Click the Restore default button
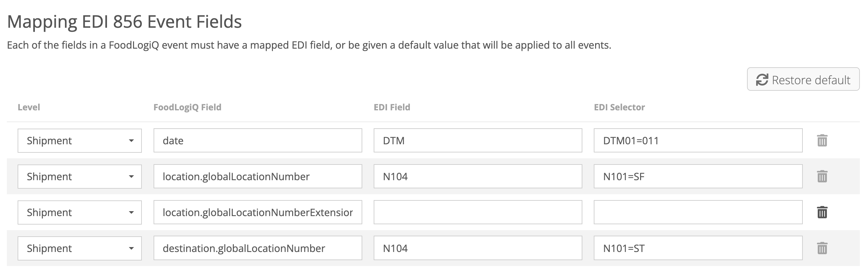This screenshot has width=868, height=267. point(803,80)
